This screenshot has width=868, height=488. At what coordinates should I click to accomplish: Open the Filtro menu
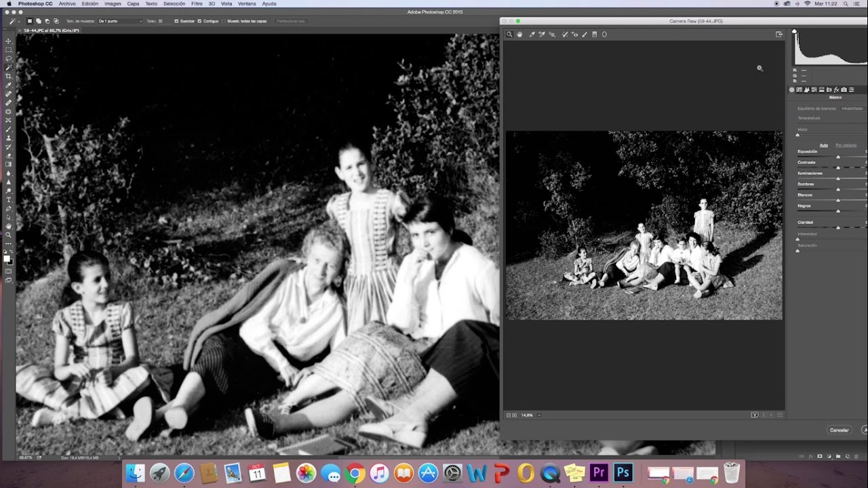click(x=197, y=3)
